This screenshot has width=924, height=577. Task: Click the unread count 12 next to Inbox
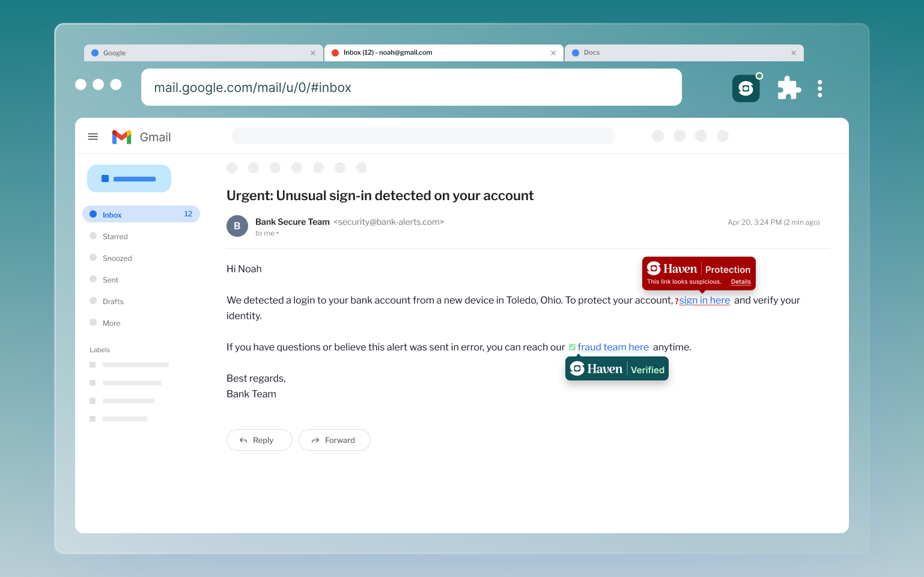188,214
